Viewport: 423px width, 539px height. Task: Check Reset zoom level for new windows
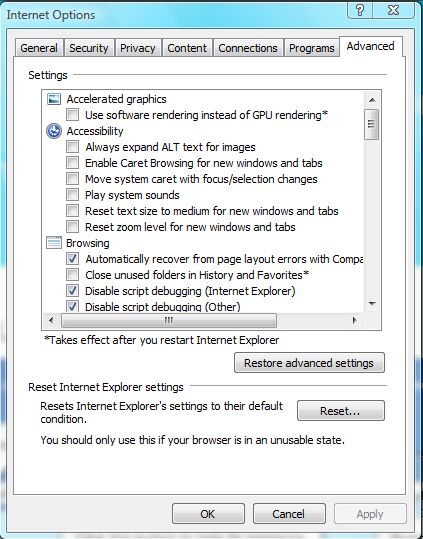coord(73,227)
